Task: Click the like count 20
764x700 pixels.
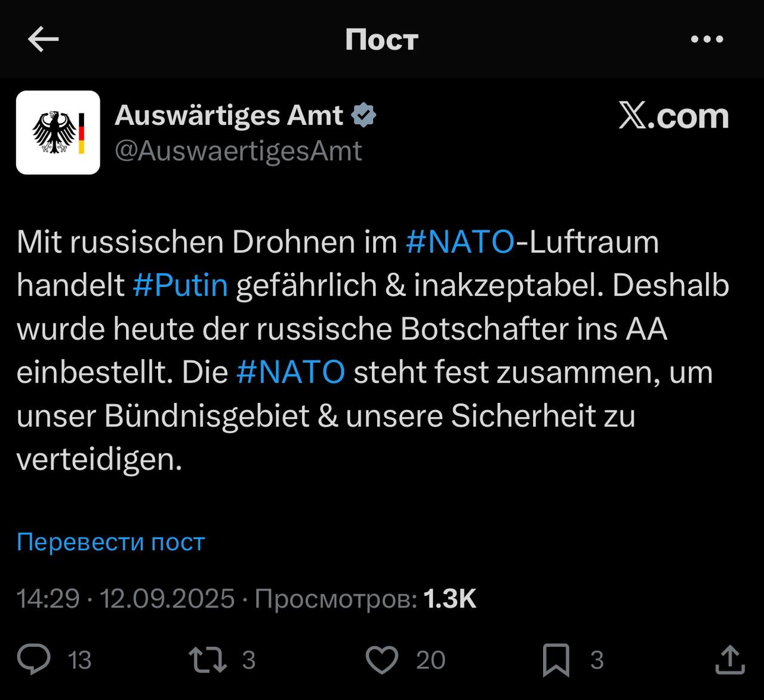Action: [431, 661]
